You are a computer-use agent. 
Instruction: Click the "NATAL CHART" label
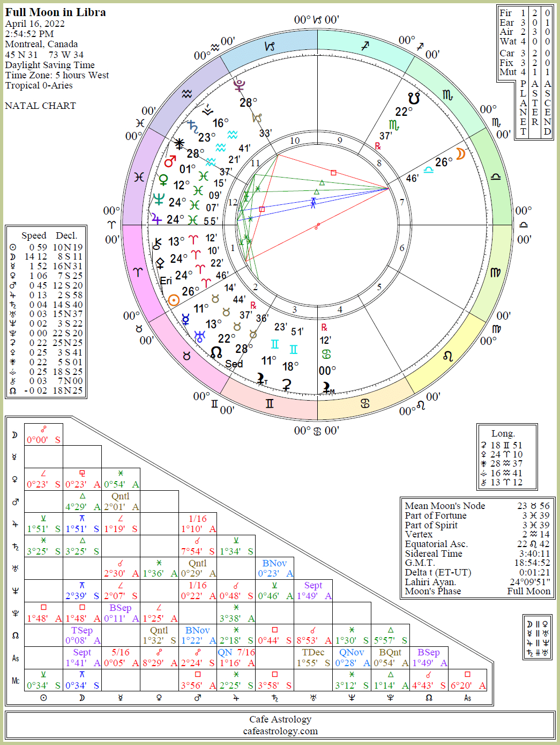[x=41, y=106]
